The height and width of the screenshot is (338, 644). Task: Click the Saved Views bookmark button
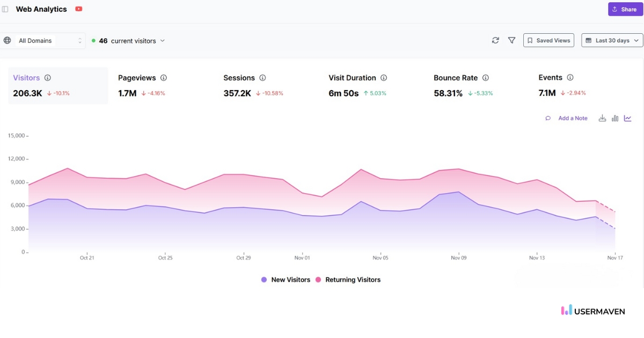[x=548, y=40]
